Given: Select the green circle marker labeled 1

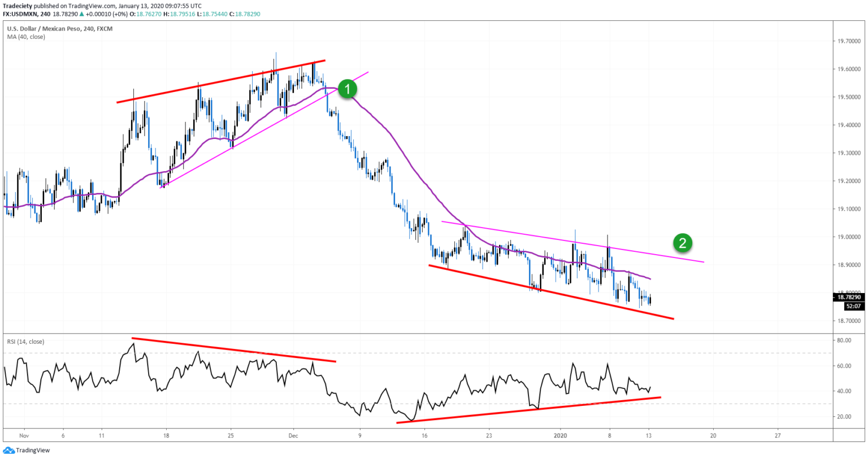Looking at the screenshot, I should (x=348, y=89).
